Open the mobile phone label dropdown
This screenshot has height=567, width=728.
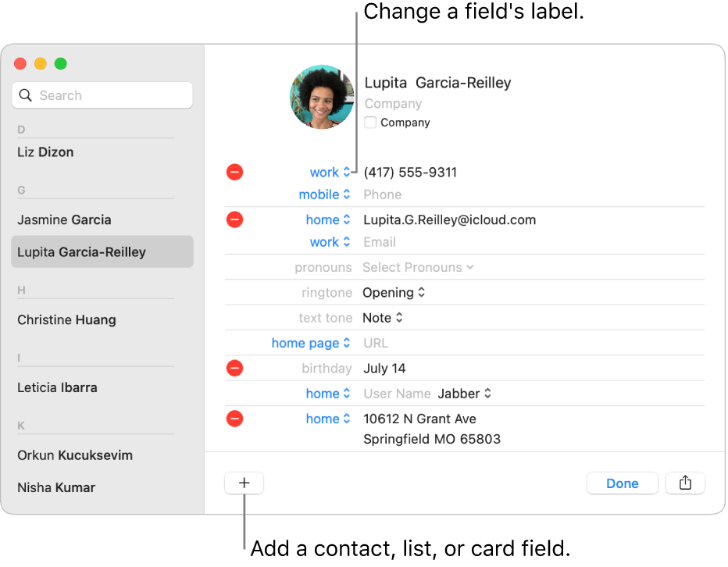[325, 194]
